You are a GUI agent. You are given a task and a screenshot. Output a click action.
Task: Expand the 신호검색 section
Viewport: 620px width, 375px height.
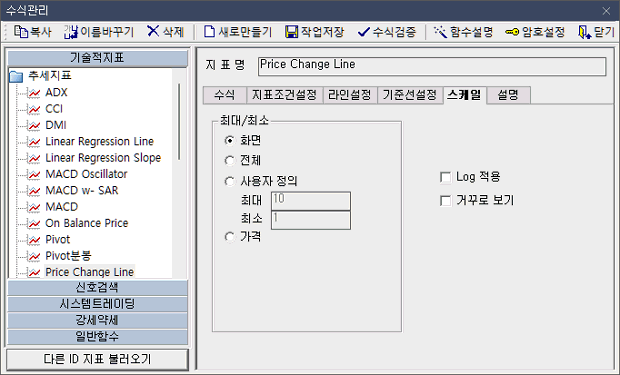[97, 288]
